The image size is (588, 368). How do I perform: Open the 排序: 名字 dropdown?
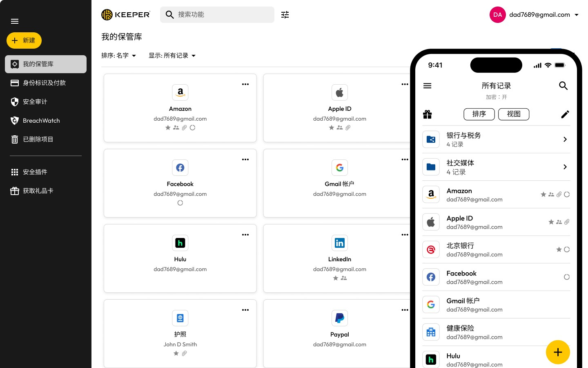click(119, 56)
